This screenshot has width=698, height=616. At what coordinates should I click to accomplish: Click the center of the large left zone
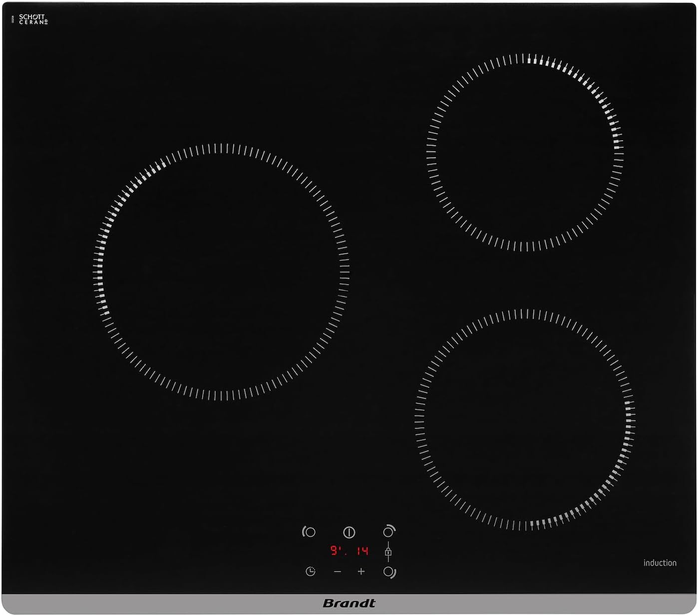tap(221, 272)
